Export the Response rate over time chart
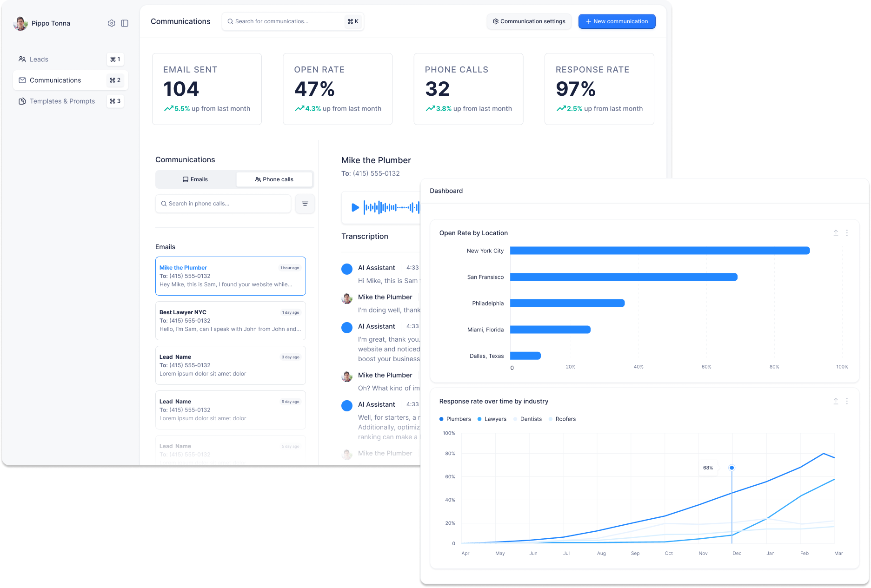Image resolution: width=871 pixels, height=588 pixels. (836, 401)
